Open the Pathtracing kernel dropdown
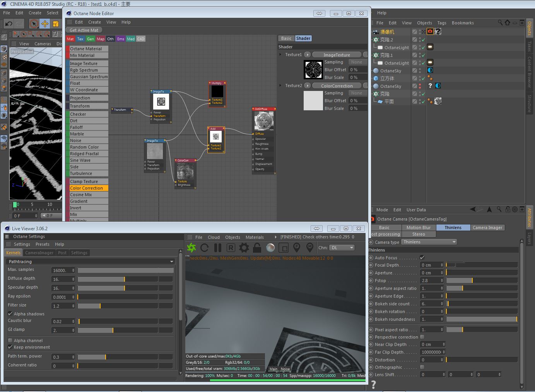This screenshot has height=392, width=535. pyautogui.click(x=91, y=262)
